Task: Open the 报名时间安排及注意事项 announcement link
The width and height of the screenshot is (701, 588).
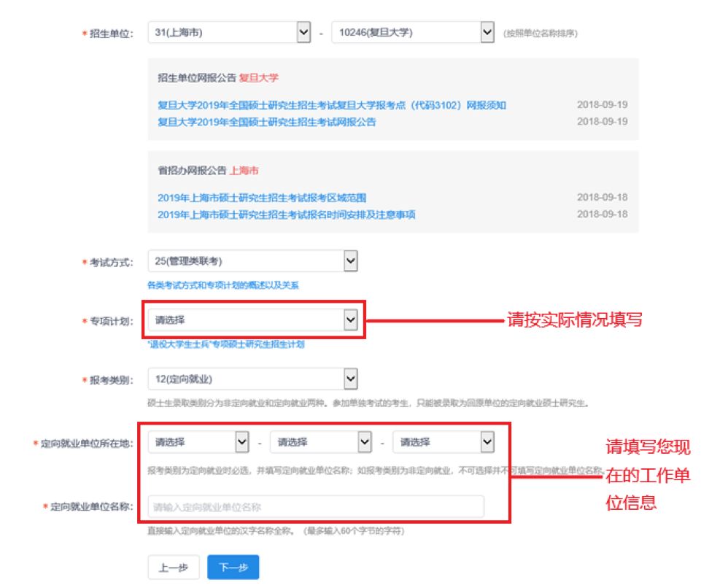Action: [287, 214]
